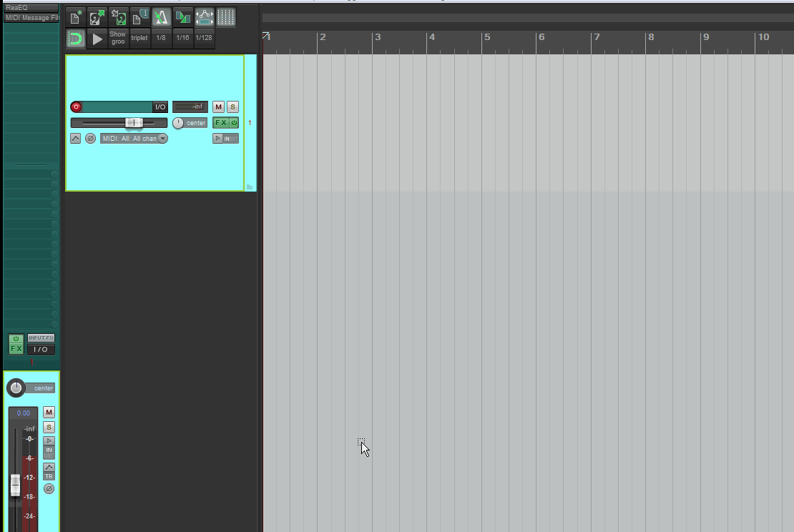
Task: Toggle mixer phase invert icon
Action: point(49,488)
